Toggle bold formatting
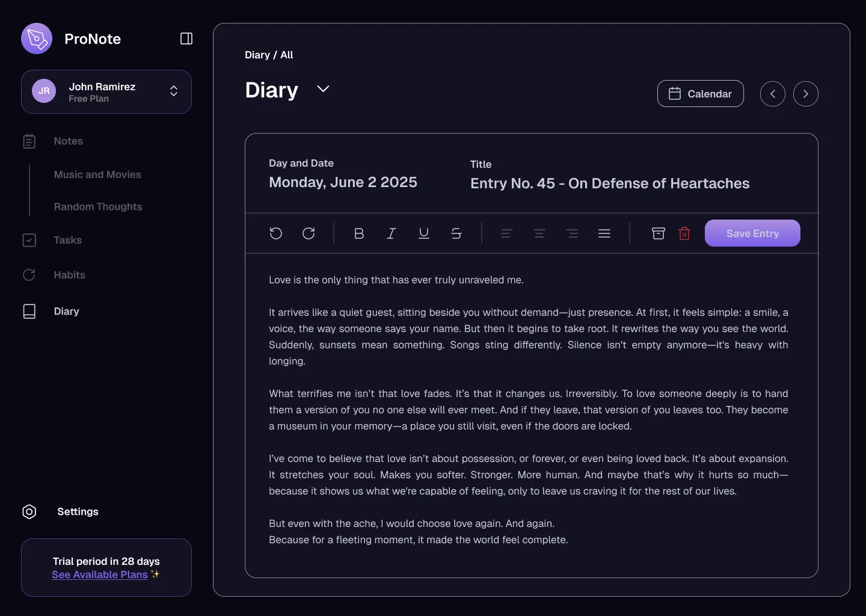 [359, 233]
